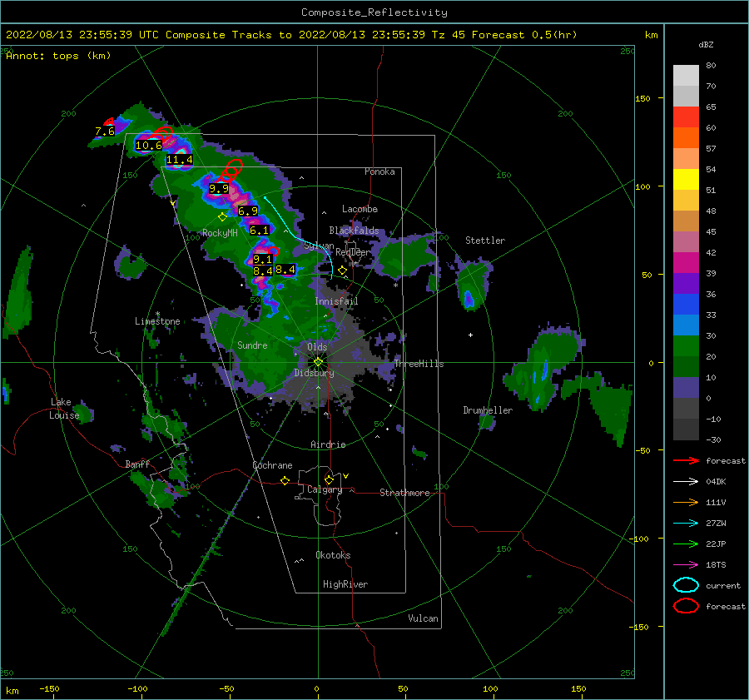Click the 7.6 storm top label
This screenshot has height=700, width=749.
point(105,131)
